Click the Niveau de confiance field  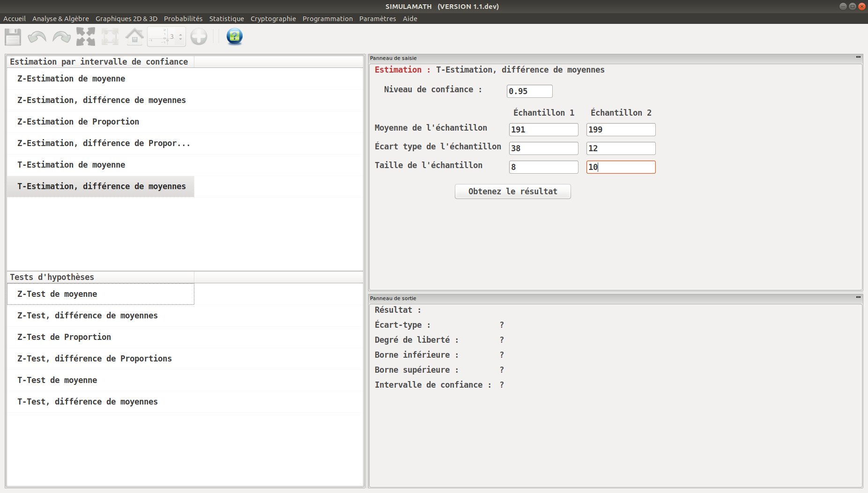pyautogui.click(x=529, y=91)
